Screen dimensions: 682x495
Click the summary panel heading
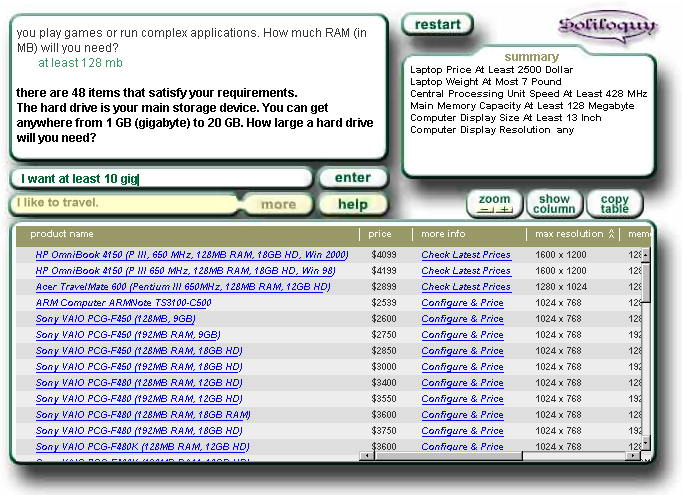pos(532,57)
